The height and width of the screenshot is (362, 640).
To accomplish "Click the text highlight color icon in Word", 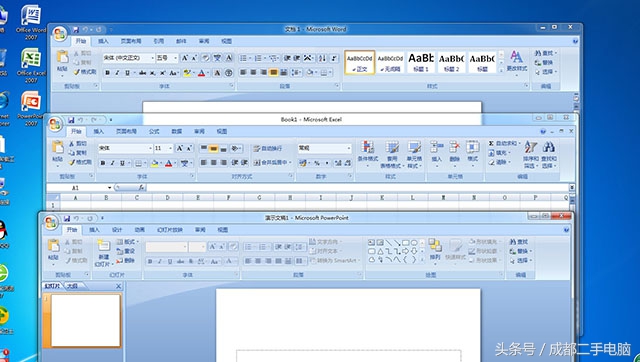I will click(187, 73).
